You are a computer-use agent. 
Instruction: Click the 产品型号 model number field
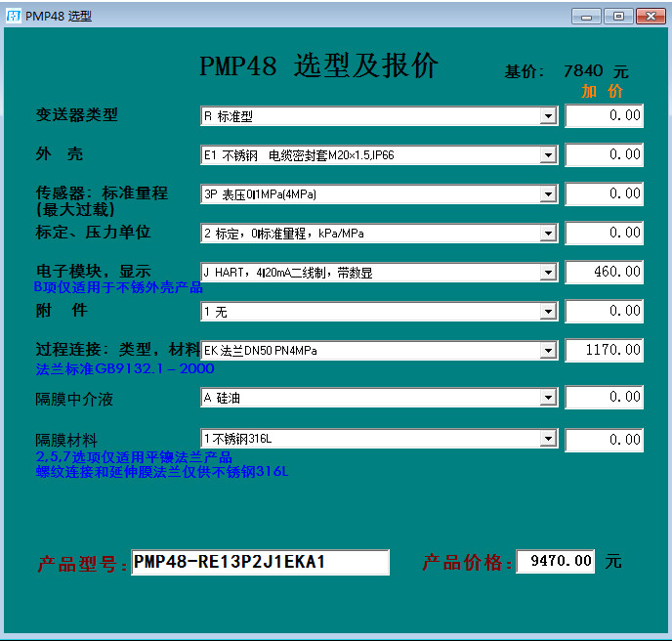tap(260, 562)
